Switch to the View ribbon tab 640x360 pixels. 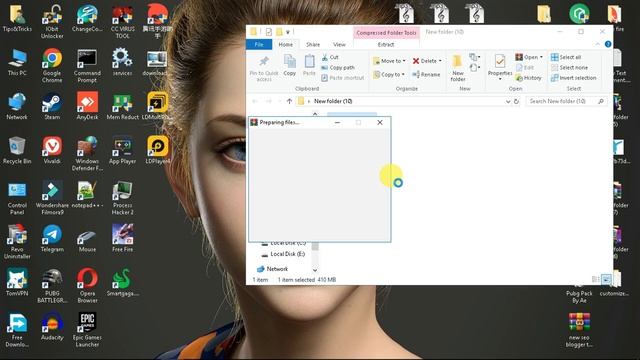[339, 44]
